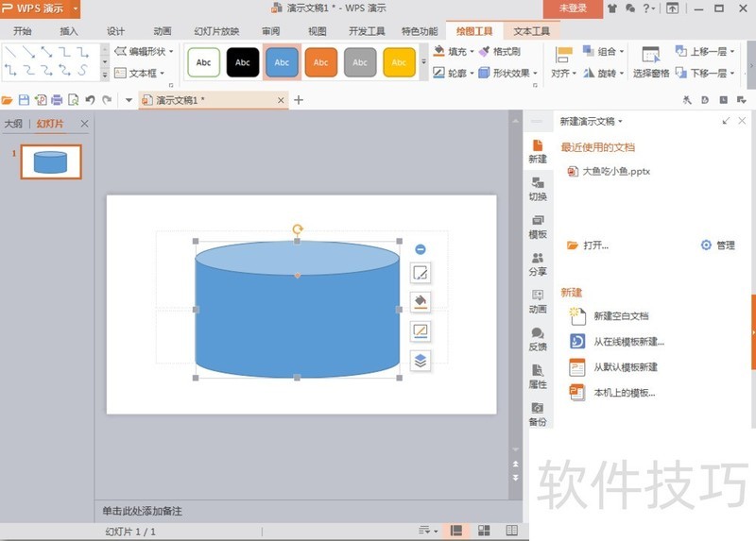Open the 备份 sidebar panel icon
This screenshot has width=756, height=541.
tap(538, 414)
